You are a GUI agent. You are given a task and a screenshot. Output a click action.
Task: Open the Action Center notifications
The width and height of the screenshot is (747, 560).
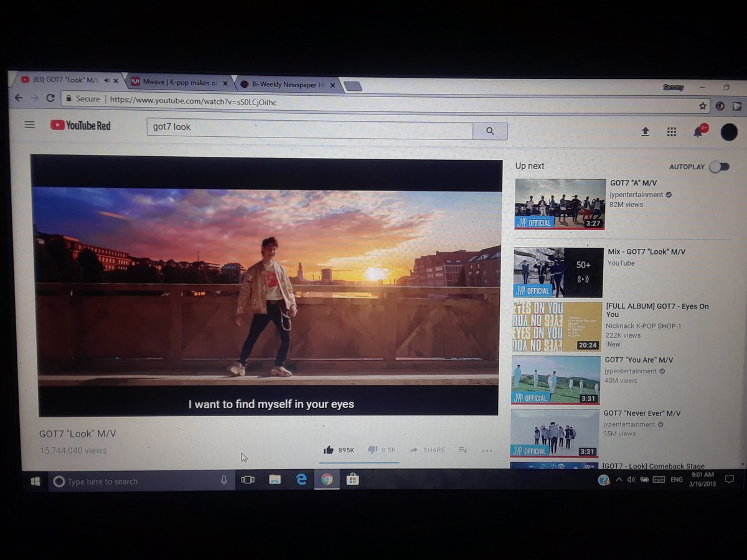click(x=730, y=479)
